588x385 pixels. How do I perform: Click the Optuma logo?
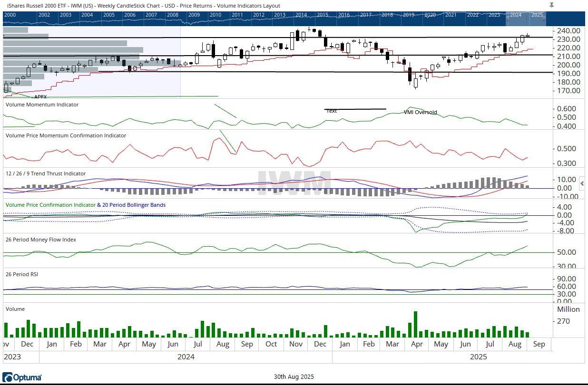click(22, 377)
